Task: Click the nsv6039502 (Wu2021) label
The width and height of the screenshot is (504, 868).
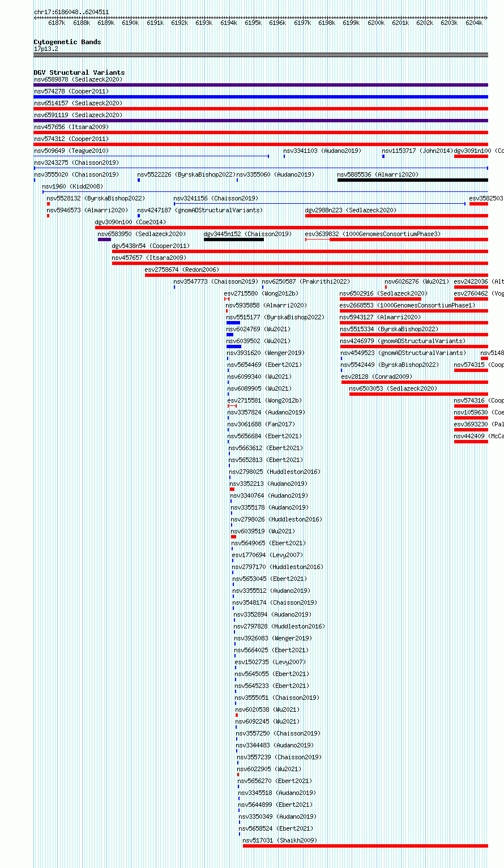Action: pyautogui.click(x=258, y=341)
